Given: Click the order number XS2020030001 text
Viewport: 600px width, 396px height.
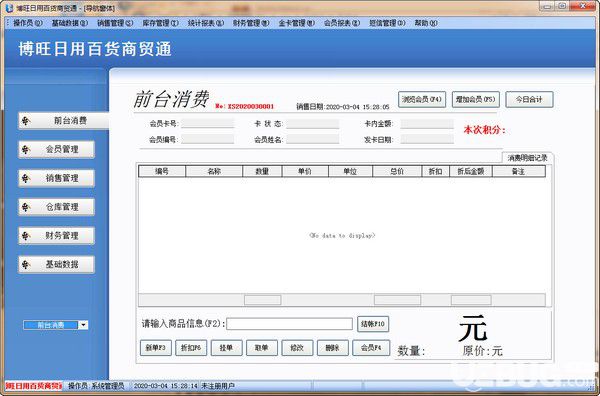Looking at the screenshot, I should 251,106.
